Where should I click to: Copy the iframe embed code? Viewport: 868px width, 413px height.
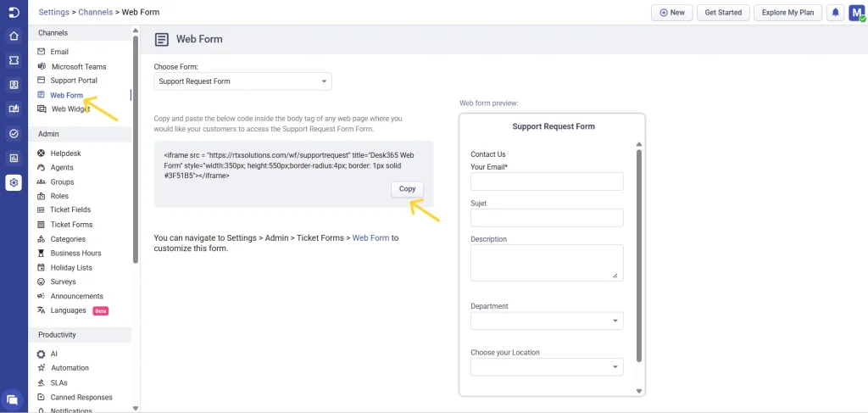click(407, 189)
